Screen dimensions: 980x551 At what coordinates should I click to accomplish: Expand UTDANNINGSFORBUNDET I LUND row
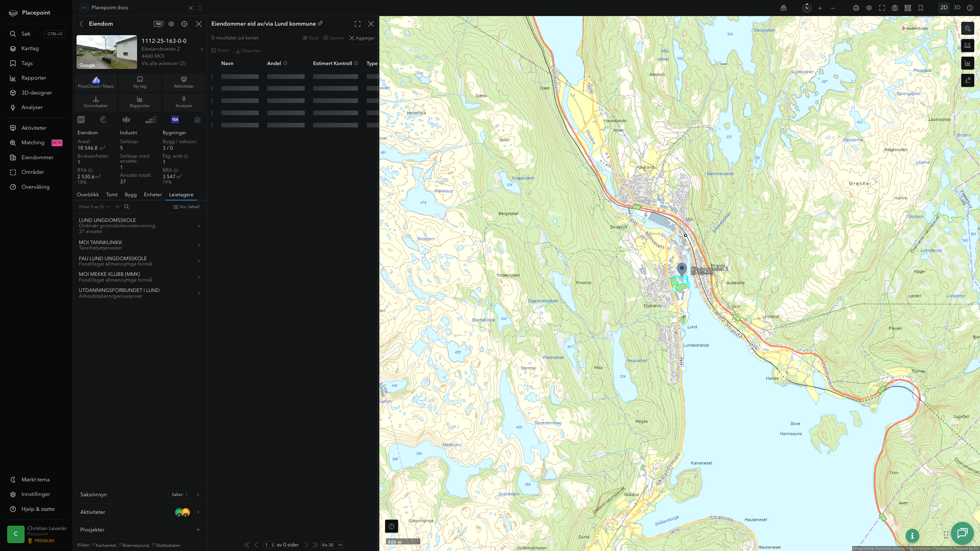tap(140, 293)
